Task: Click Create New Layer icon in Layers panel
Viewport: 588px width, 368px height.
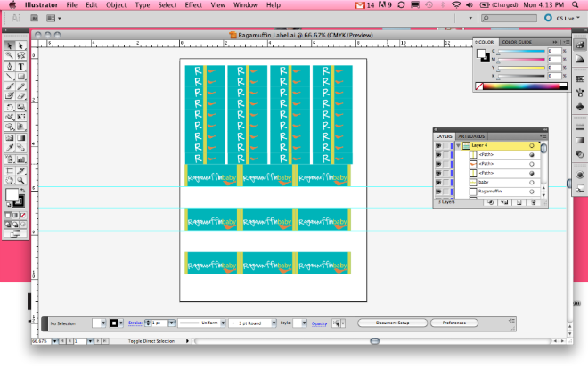Action: [x=519, y=202]
